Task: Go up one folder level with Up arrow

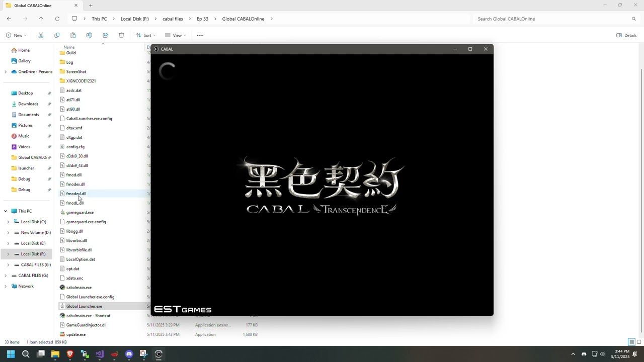Action: click(41, 19)
